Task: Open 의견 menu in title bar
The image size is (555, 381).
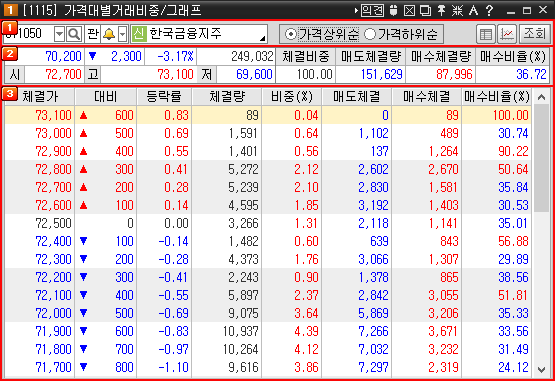Action: tap(372, 10)
